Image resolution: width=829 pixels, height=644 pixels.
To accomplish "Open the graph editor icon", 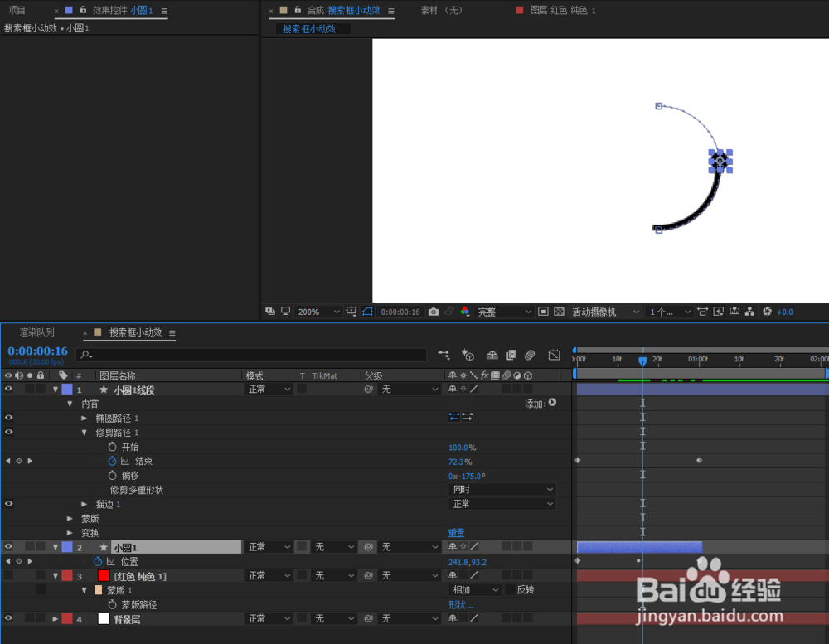I will point(554,355).
